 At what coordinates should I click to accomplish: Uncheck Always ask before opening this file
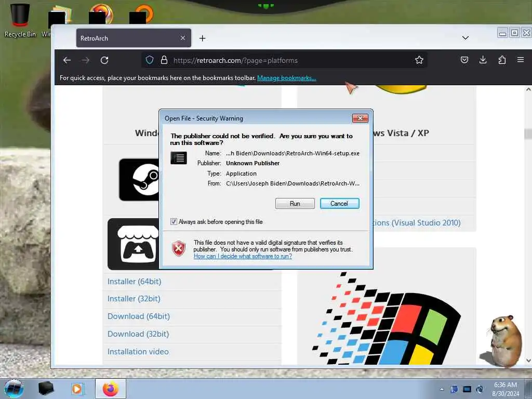[x=174, y=221]
